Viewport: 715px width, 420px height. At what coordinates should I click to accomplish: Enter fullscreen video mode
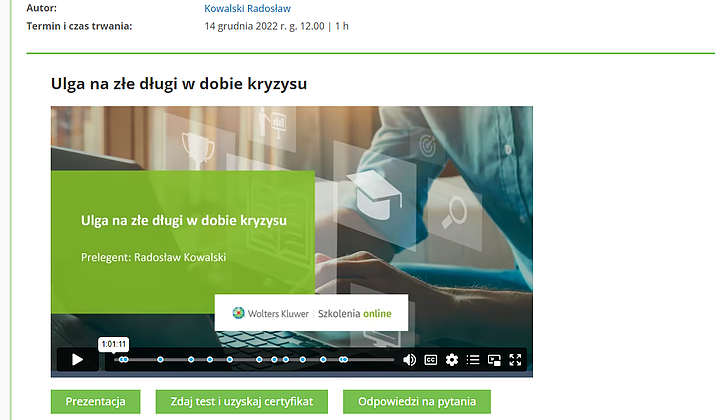(517, 360)
